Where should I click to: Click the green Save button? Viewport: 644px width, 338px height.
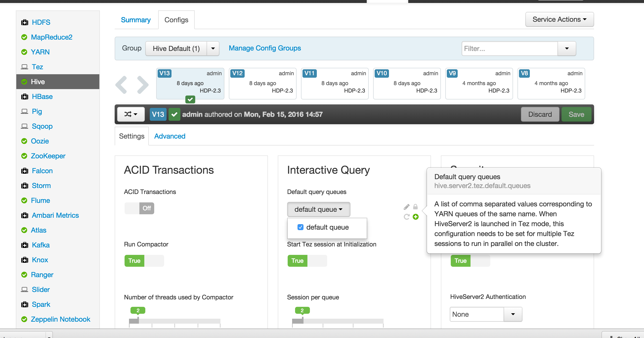[576, 114]
